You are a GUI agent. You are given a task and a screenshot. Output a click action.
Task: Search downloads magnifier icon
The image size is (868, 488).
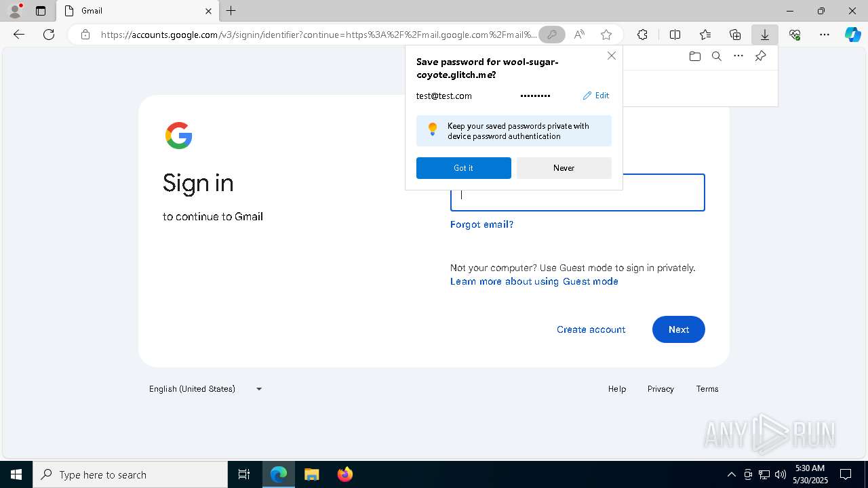(717, 56)
